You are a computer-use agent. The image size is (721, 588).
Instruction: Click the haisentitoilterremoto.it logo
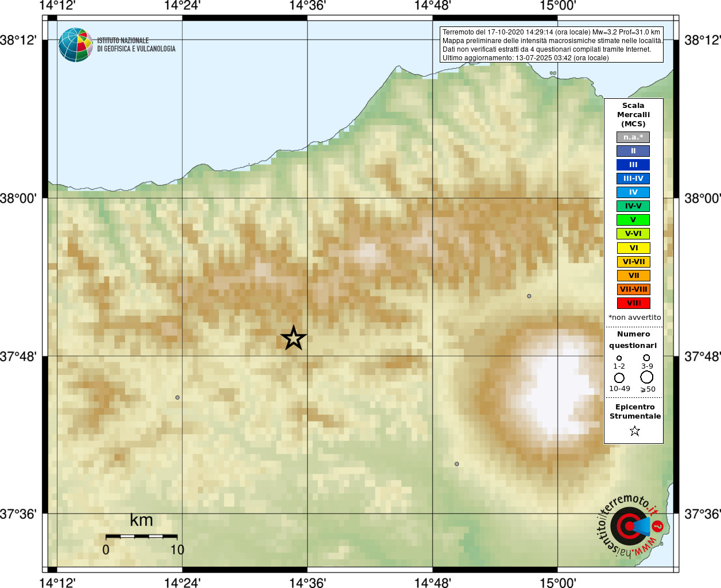(x=631, y=525)
